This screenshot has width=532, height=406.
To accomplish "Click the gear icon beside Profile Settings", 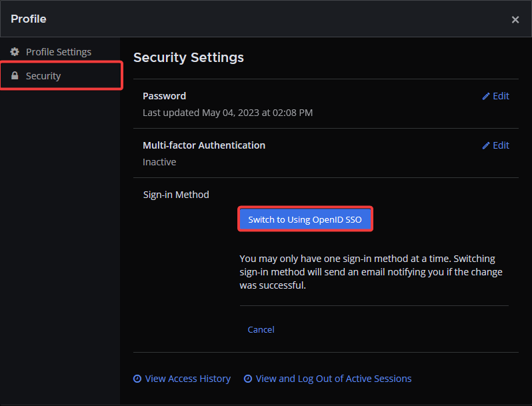I will coord(15,51).
